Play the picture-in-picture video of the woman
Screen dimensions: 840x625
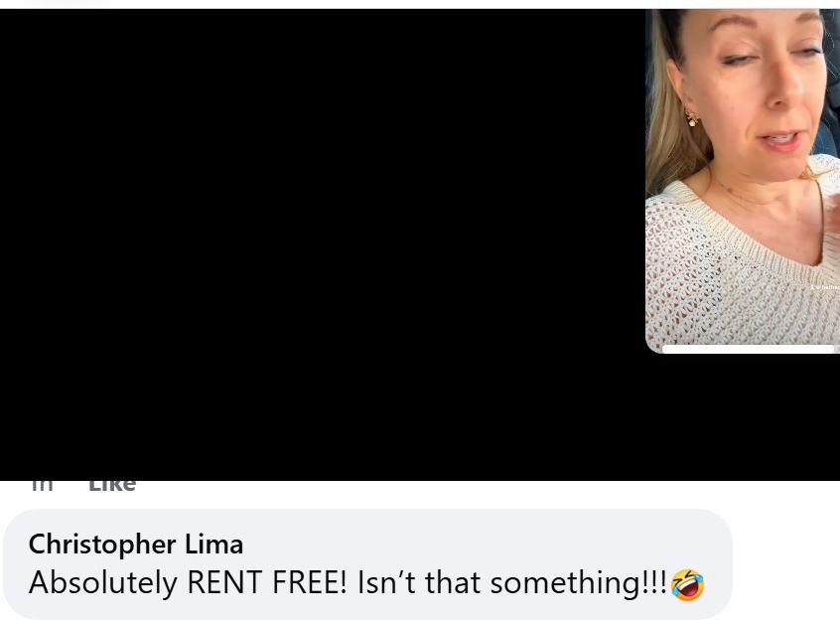(743, 181)
